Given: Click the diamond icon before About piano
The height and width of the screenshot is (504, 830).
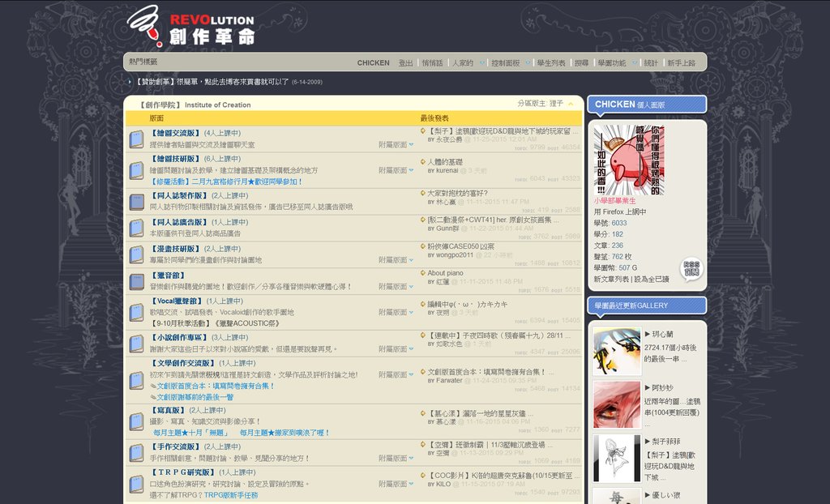Looking at the screenshot, I should 423,273.
